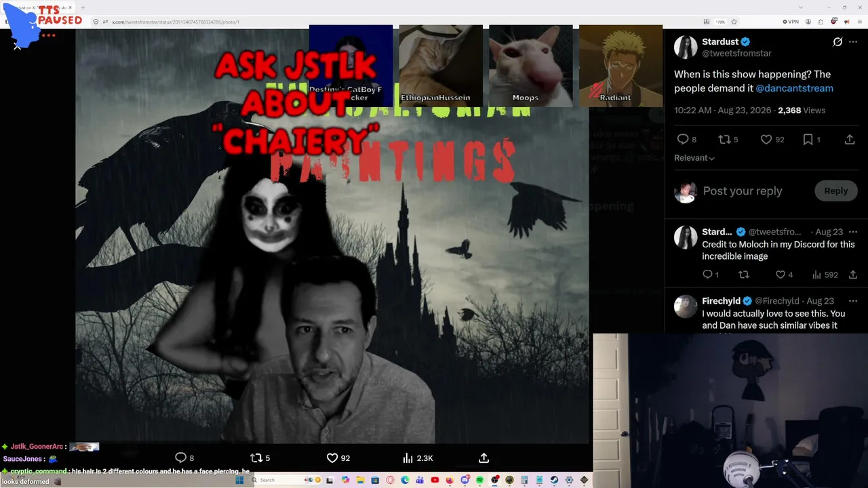Viewport: 868px width, 488px height.
Task: Open the Windows Start menu
Action: pyautogui.click(x=239, y=480)
